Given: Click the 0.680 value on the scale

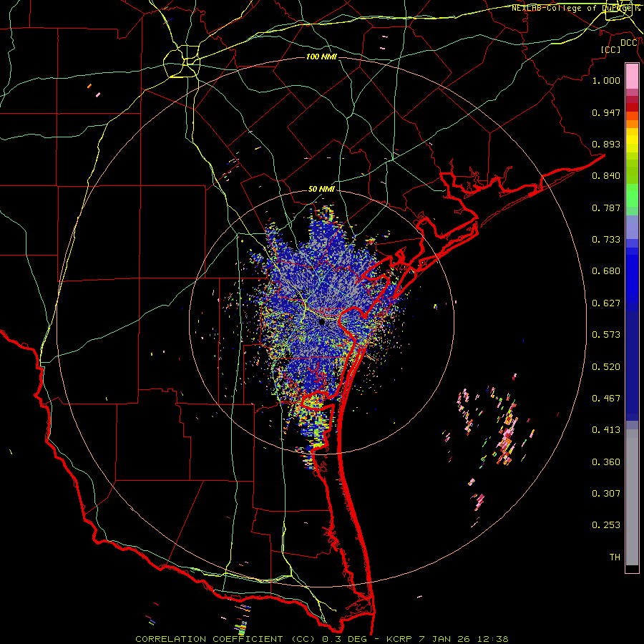Looking at the screenshot, I should pos(606,271).
